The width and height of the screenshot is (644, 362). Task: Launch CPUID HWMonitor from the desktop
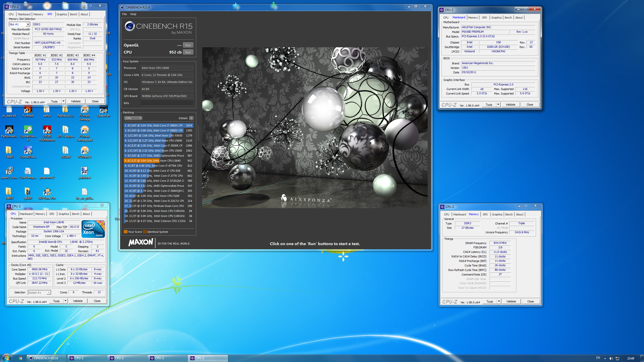point(47,133)
